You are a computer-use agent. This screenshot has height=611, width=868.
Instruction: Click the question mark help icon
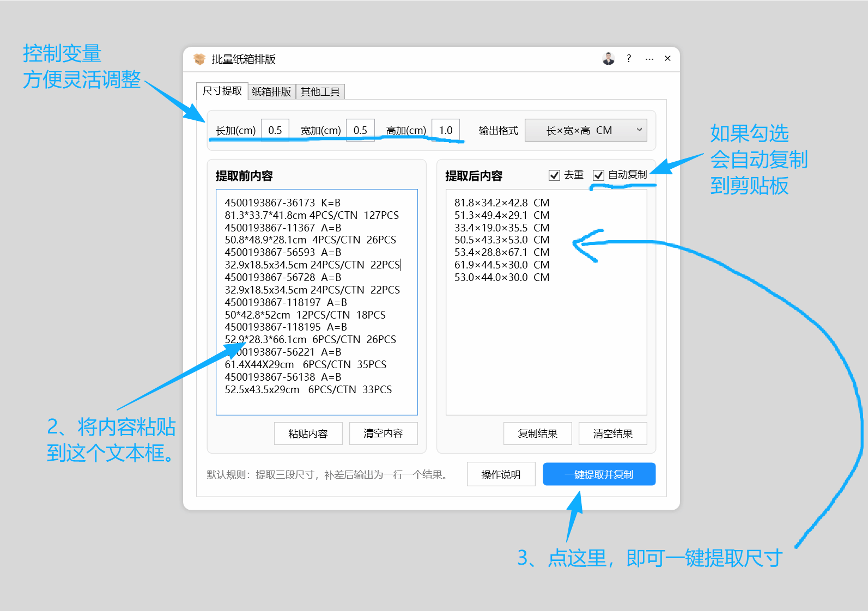pos(629,59)
